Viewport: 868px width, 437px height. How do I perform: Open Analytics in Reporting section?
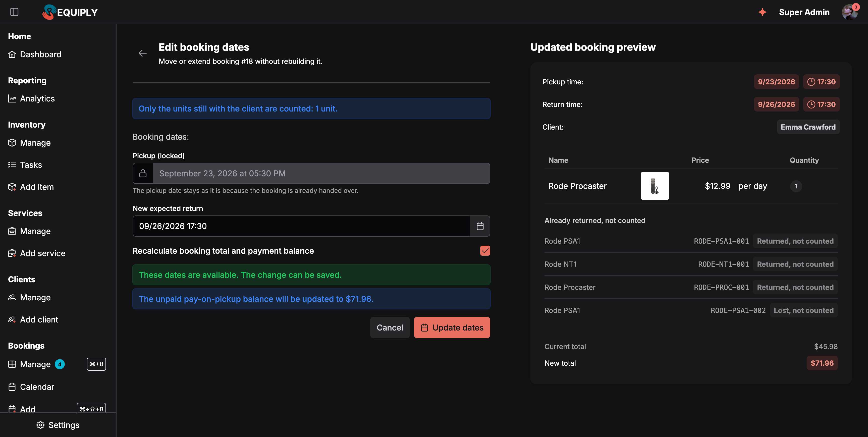[31, 98]
